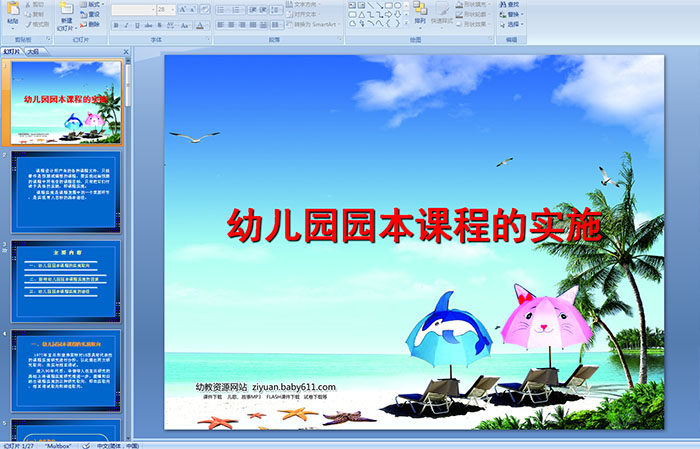Click Delete (删除) slide button
Viewport: 700px width, 449px height.
point(90,24)
